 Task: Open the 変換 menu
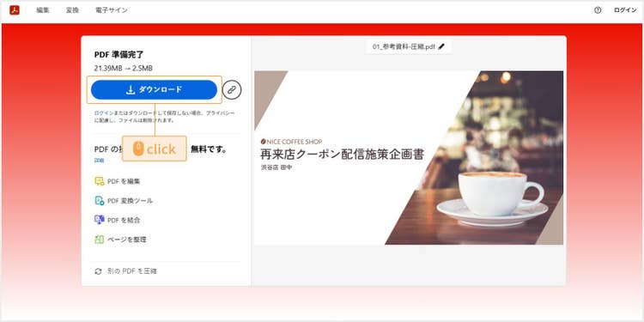pos(72,10)
